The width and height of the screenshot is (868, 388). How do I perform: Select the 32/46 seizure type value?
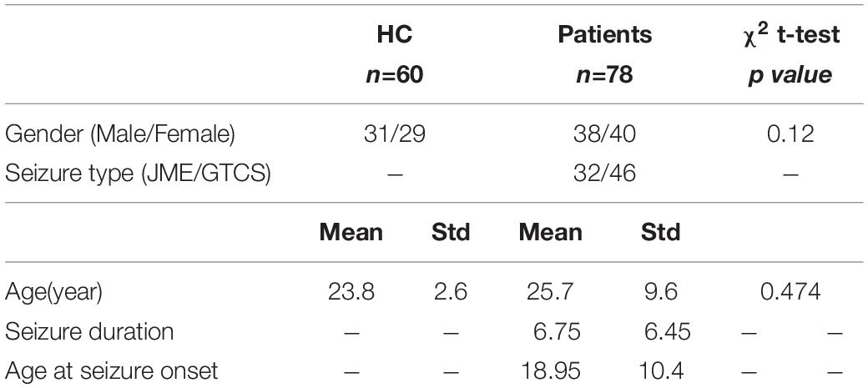(604, 175)
